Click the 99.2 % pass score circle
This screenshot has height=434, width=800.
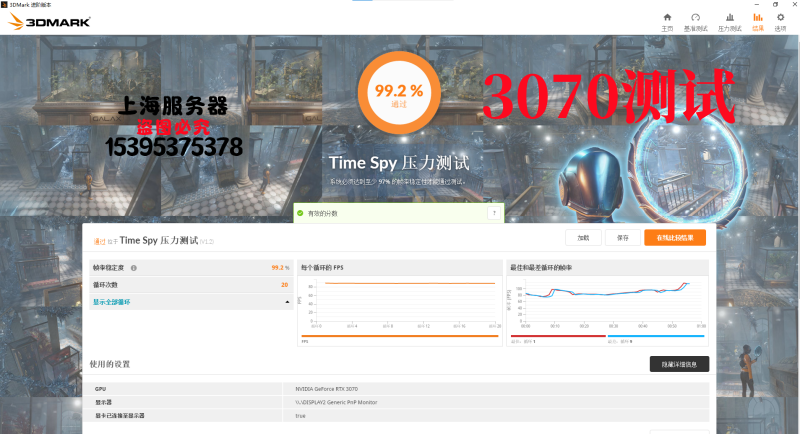click(399, 92)
